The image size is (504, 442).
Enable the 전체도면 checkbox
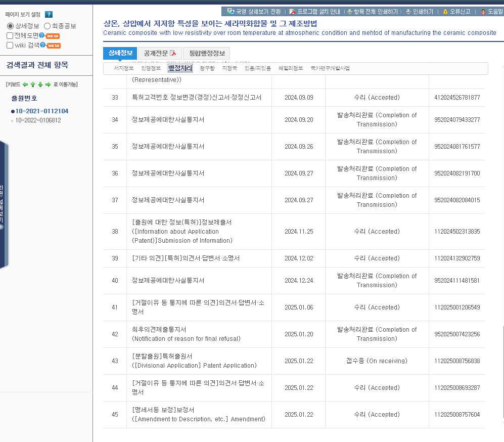tap(10, 35)
